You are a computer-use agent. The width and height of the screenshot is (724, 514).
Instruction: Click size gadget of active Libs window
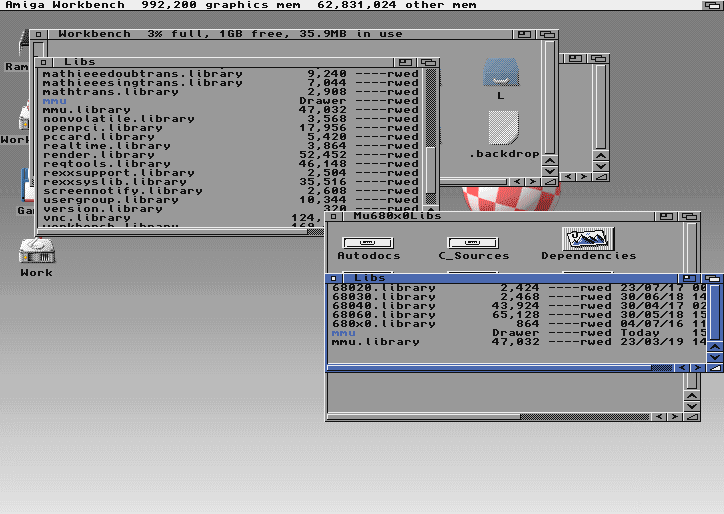click(x=715, y=368)
